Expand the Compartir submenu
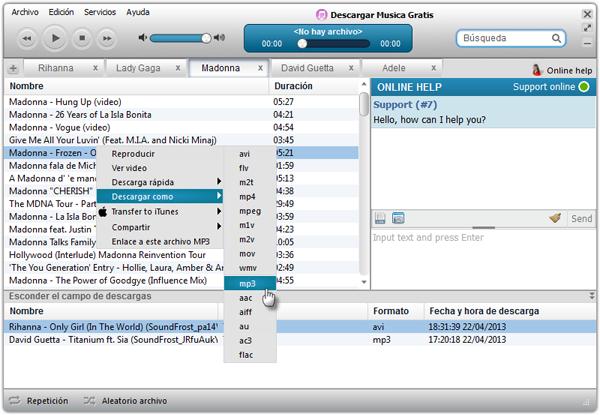The image size is (600, 415). tap(160, 227)
